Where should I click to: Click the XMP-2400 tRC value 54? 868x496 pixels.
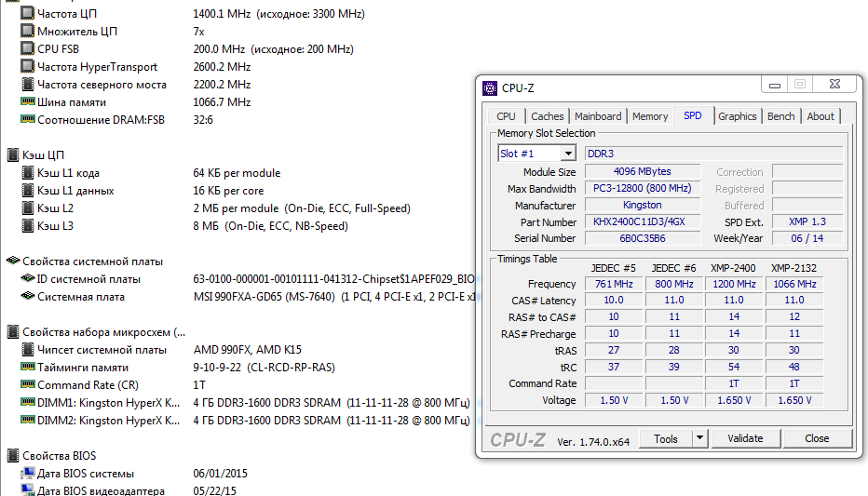734,367
